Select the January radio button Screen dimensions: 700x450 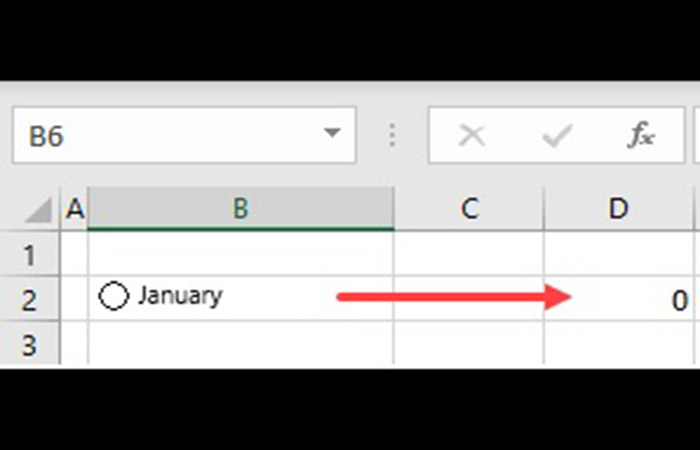pos(114,296)
